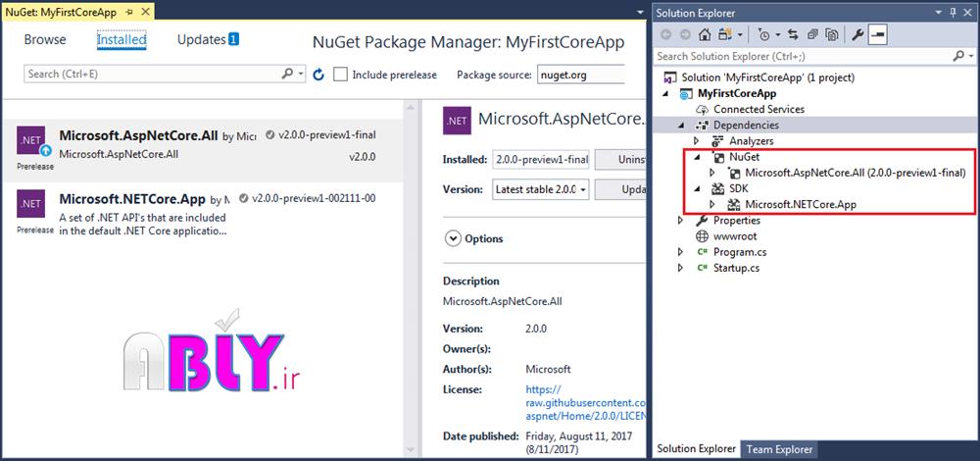The width and height of the screenshot is (980, 461).
Task: Open the Solution Explorer search options dropdown
Action: tap(968, 56)
